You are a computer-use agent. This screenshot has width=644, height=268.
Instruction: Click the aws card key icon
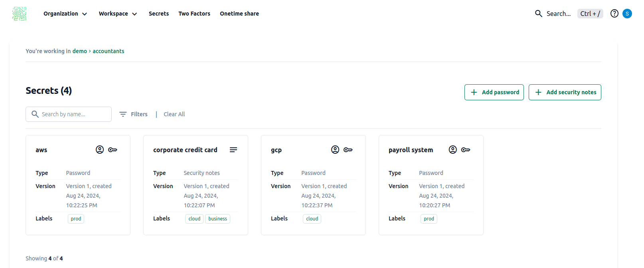(113, 150)
